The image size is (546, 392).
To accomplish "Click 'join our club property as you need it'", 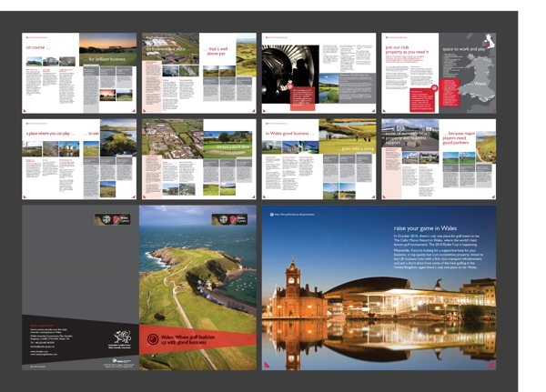I will coord(407,49).
